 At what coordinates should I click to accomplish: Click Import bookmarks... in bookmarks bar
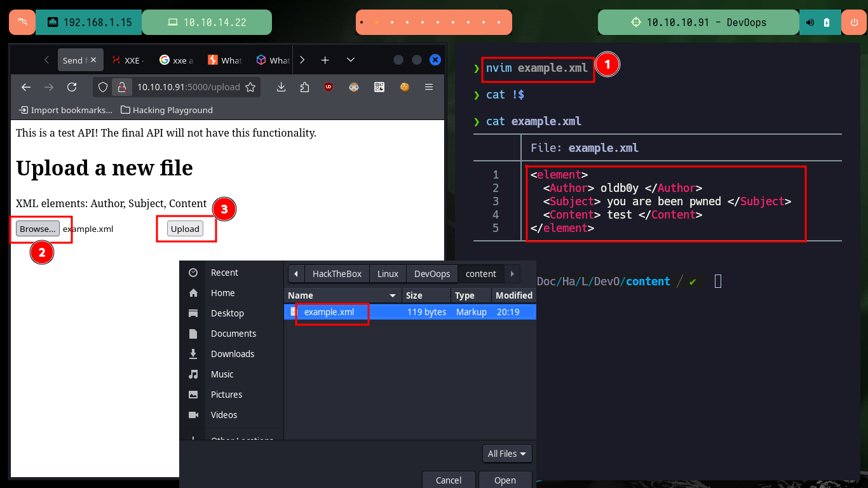coord(66,110)
